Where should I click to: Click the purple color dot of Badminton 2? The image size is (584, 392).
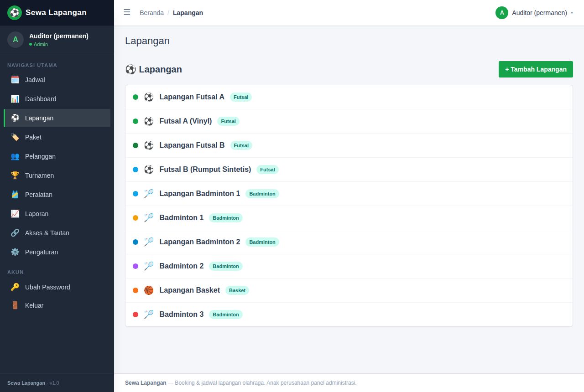click(136, 266)
